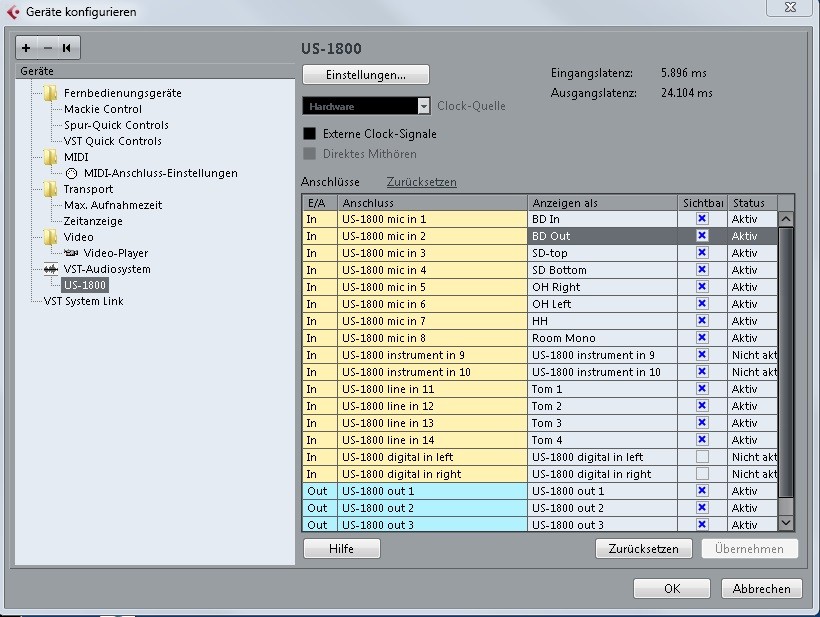Click the Anzeigen als column header
This screenshot has height=617, width=820.
click(602, 203)
